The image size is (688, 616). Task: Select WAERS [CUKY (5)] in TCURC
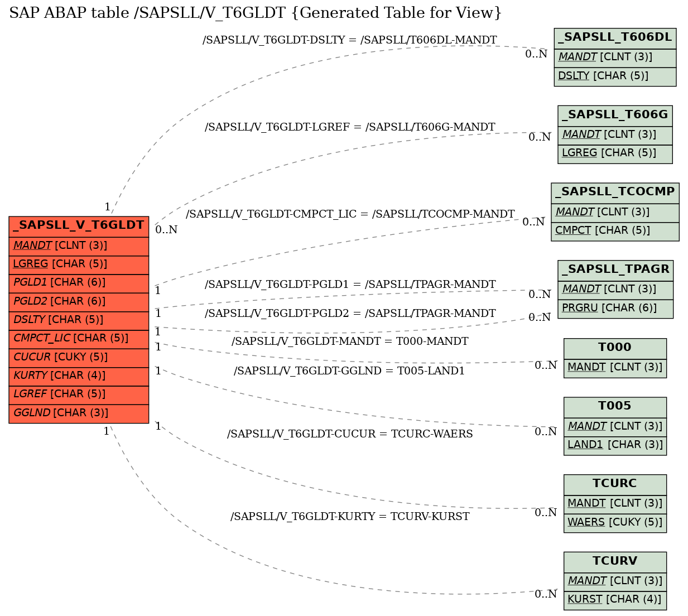615,523
